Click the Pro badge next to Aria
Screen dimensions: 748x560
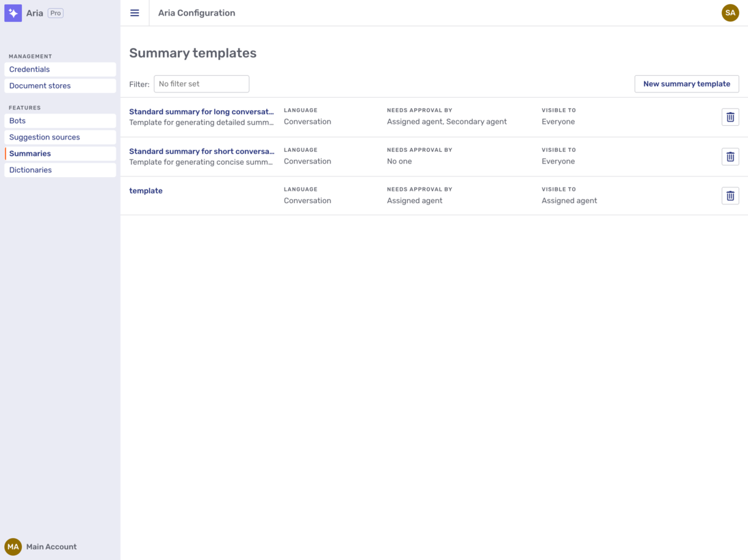(x=55, y=12)
